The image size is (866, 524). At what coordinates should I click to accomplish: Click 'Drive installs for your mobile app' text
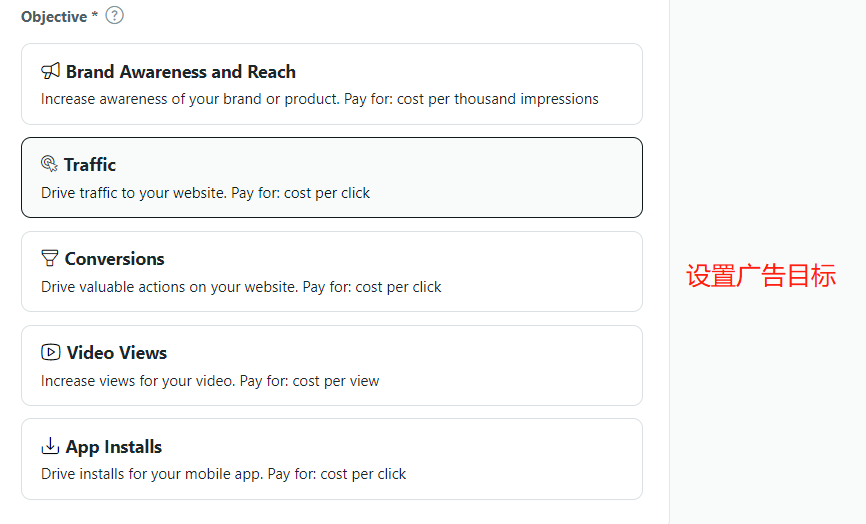pyautogui.click(x=151, y=474)
